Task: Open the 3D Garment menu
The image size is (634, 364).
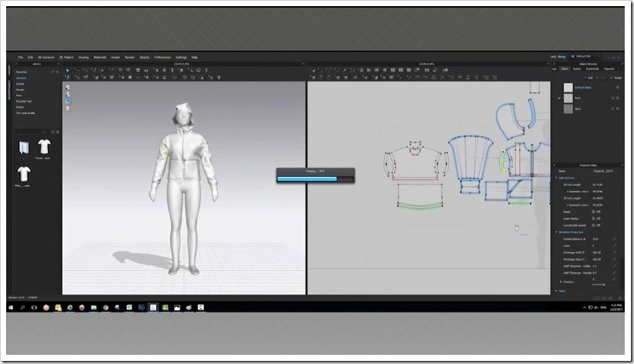Action: coord(47,57)
